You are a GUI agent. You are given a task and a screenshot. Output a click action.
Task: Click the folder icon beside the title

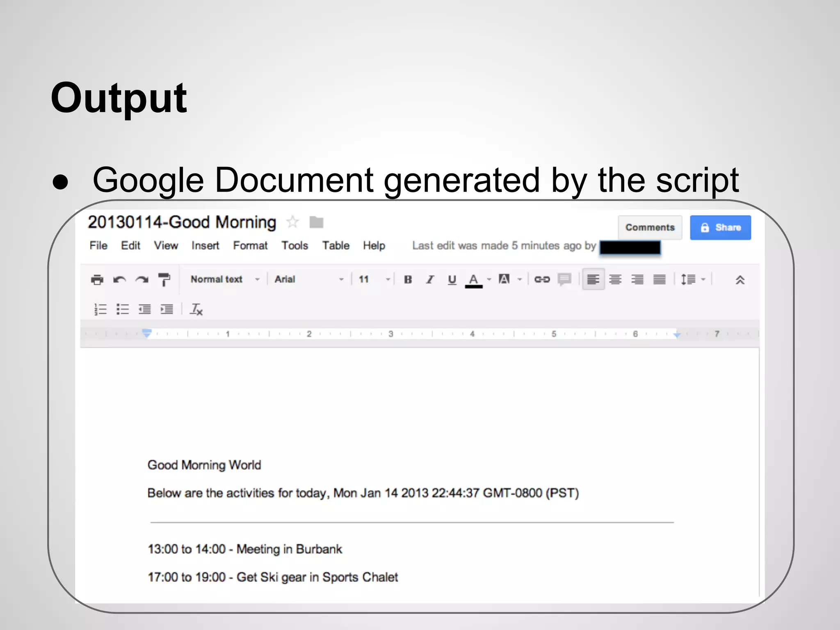(316, 222)
